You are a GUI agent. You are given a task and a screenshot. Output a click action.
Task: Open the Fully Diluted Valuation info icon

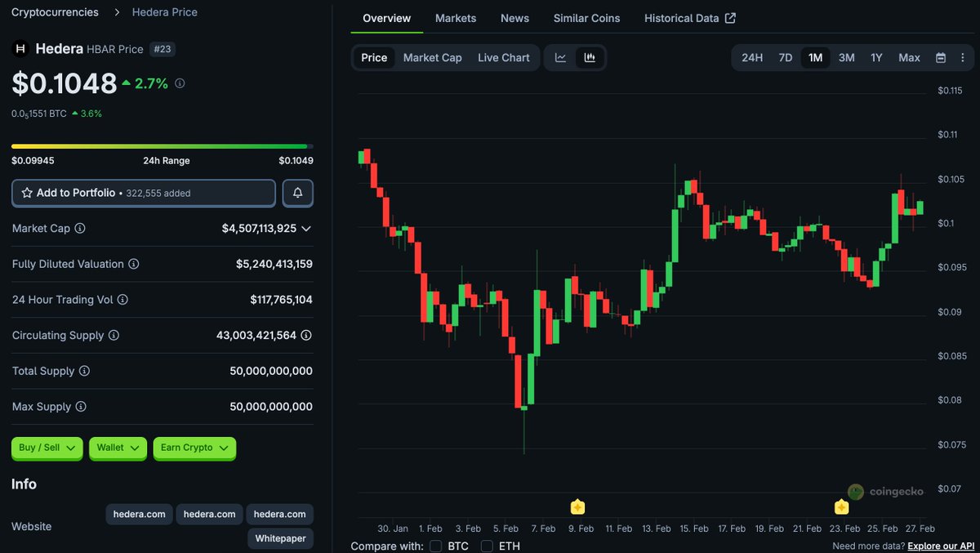(x=134, y=264)
